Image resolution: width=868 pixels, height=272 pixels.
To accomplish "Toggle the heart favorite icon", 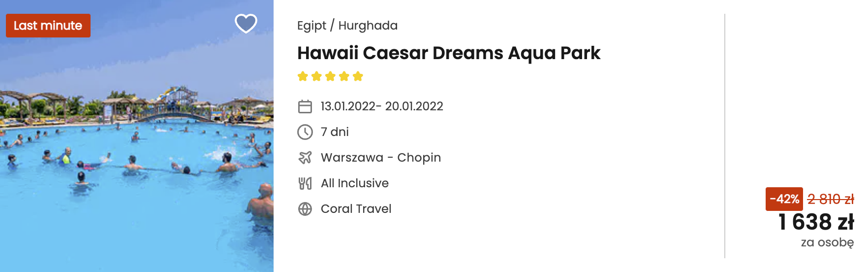I will 246,23.
